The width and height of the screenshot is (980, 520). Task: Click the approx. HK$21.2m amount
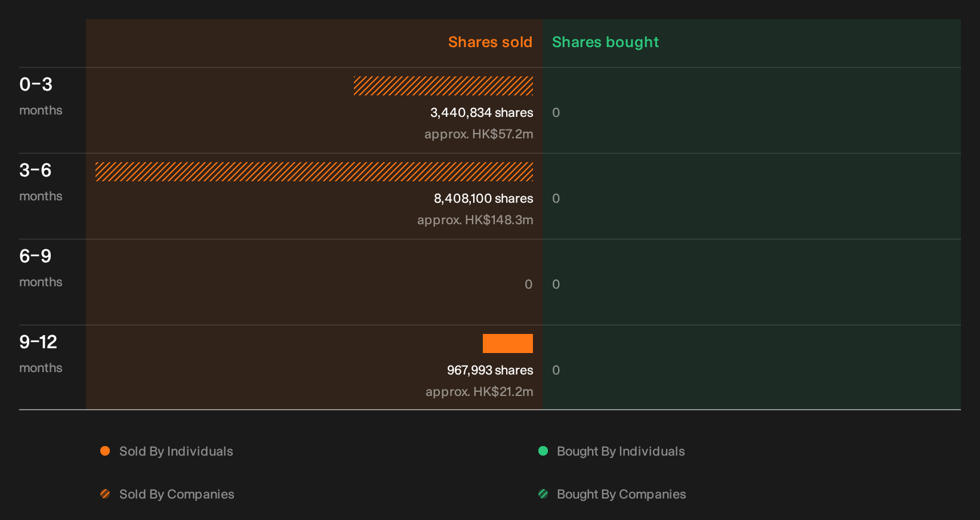pos(479,392)
